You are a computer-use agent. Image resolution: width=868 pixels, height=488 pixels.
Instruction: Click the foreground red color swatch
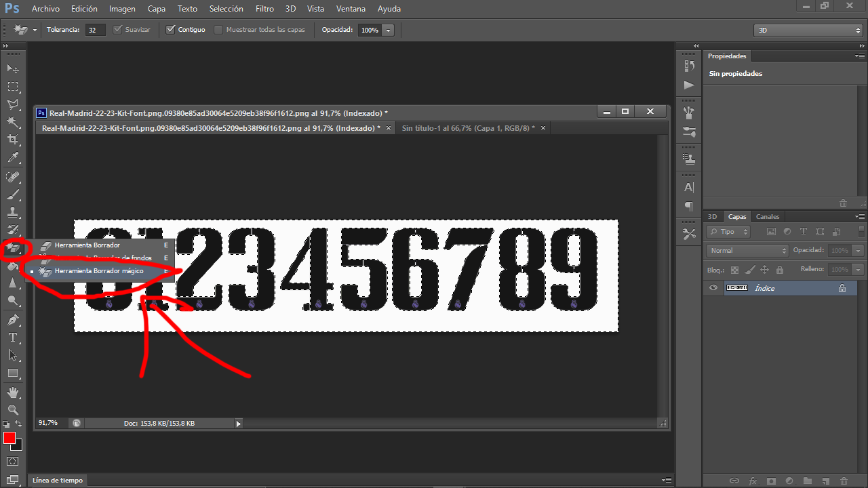point(9,439)
